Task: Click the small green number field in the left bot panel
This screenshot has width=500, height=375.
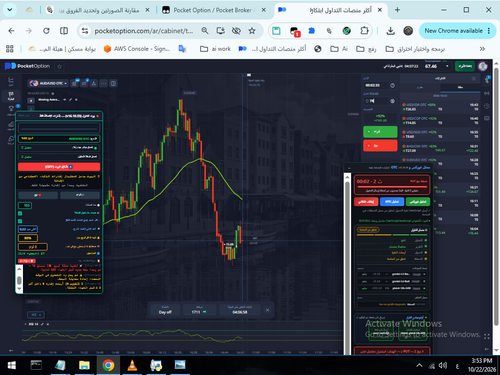Action: point(25,205)
